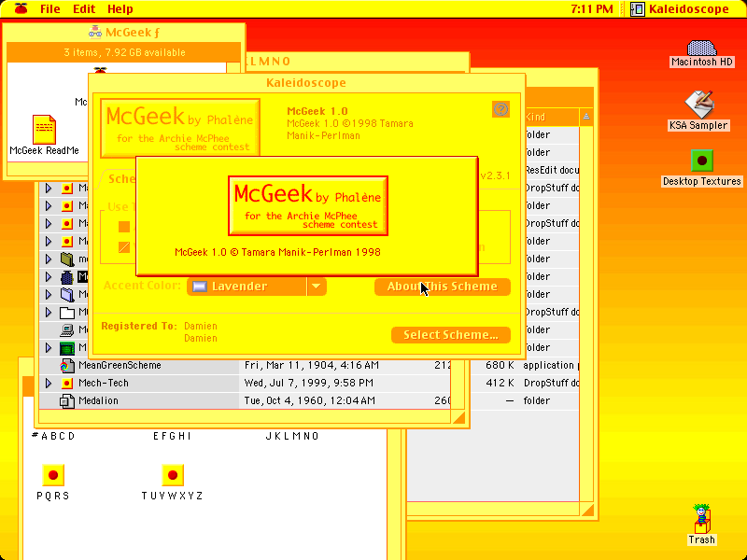Screen dimensions: 747x560
Task: Select the McGeek ReadMe document icon
Action: 44,130
